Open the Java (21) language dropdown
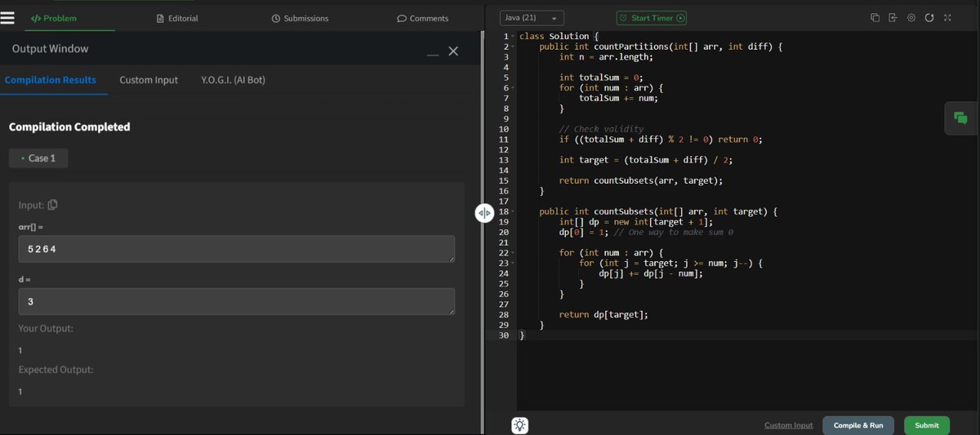Image resolution: width=980 pixels, height=435 pixels. (x=531, y=18)
